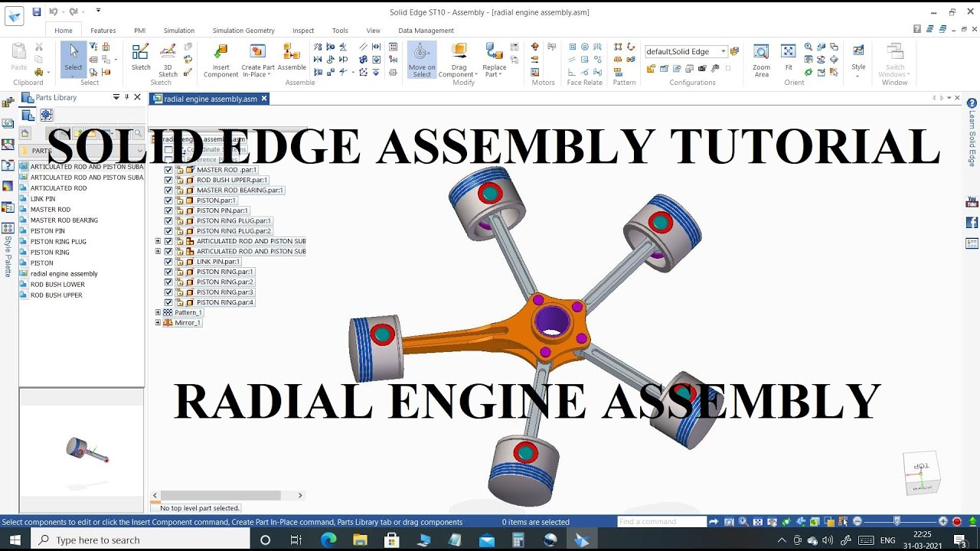This screenshot has height=551, width=980.
Task: Open the Facebook side icon
Action: (972, 223)
